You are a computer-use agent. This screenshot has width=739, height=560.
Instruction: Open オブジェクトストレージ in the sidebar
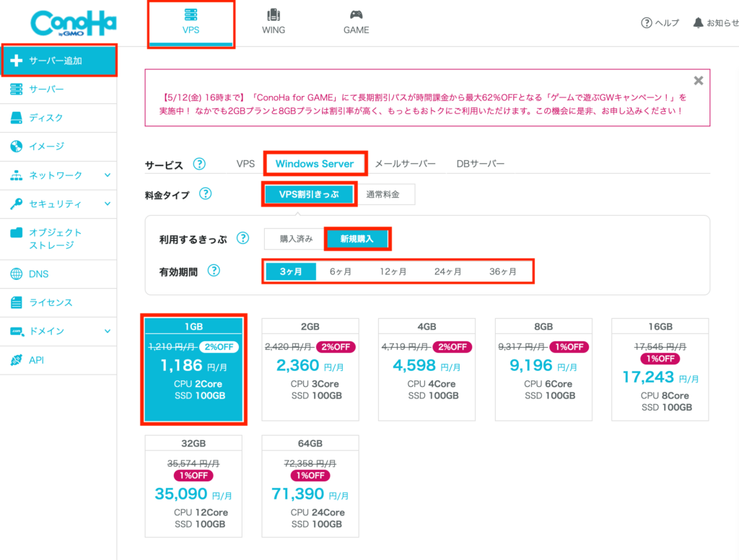point(58,239)
